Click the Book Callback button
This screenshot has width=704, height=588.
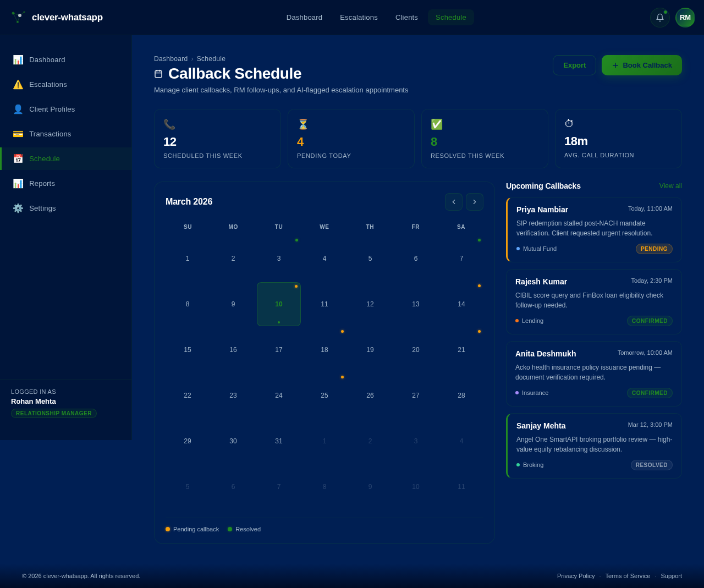click(641, 65)
